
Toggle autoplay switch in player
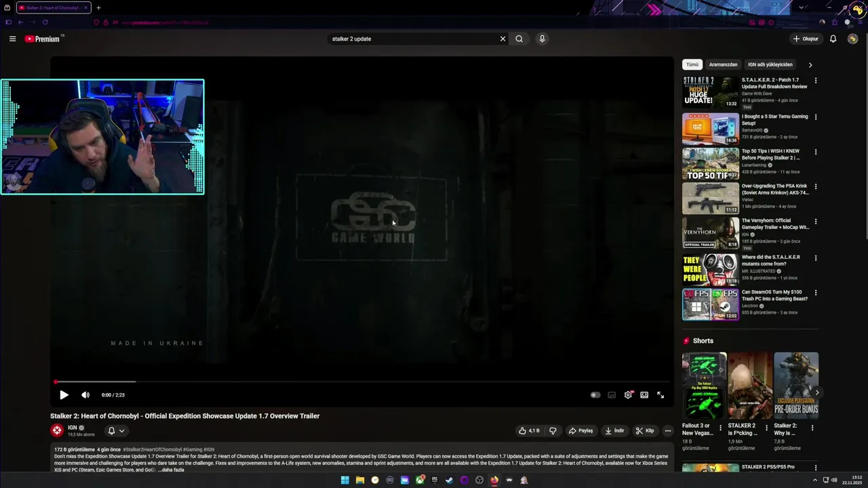click(595, 394)
